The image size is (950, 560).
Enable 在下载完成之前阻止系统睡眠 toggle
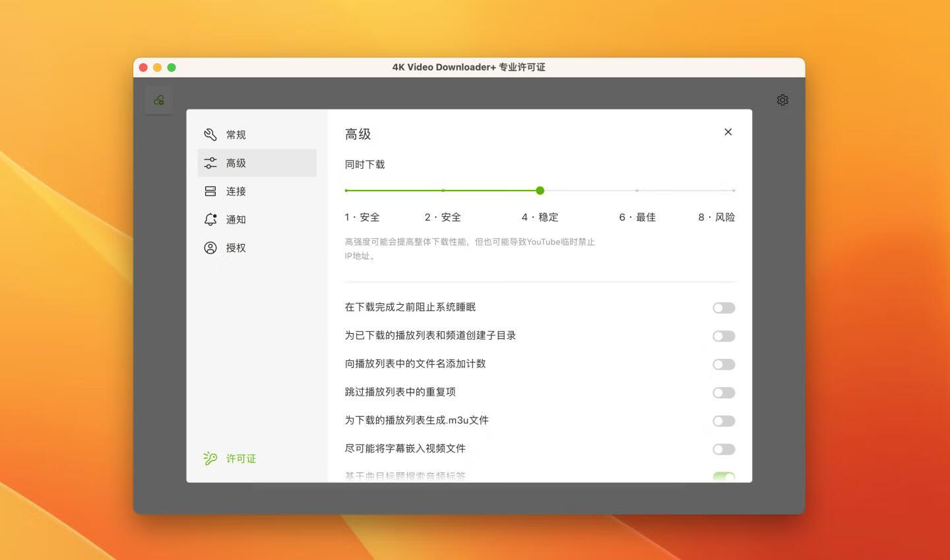click(723, 308)
